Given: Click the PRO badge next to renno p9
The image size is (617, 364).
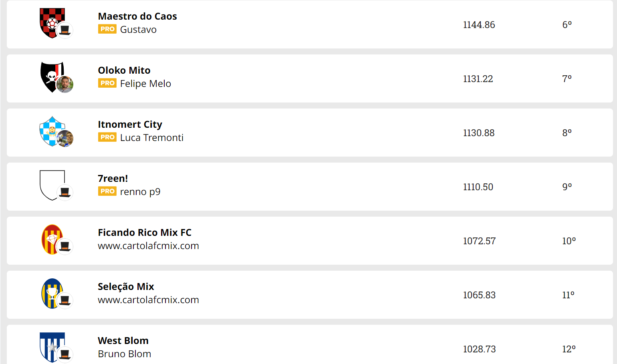Looking at the screenshot, I should pyautogui.click(x=107, y=191).
